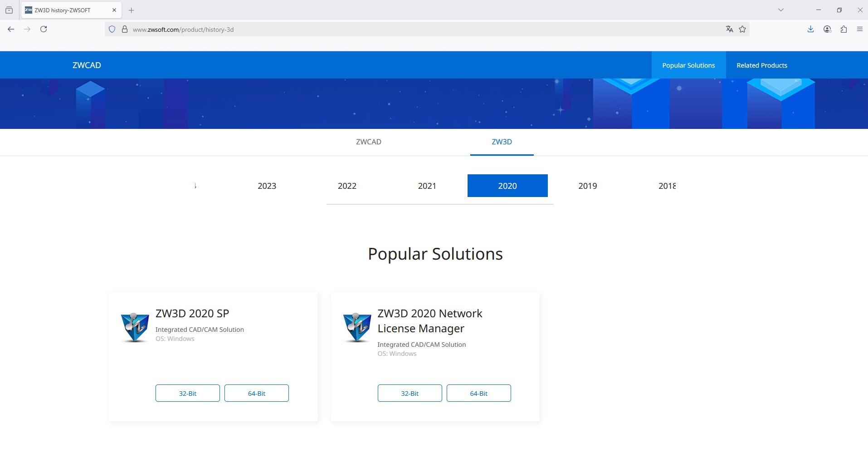
Task: Click the ZW3D 2020 SP product logo
Action: (x=135, y=327)
